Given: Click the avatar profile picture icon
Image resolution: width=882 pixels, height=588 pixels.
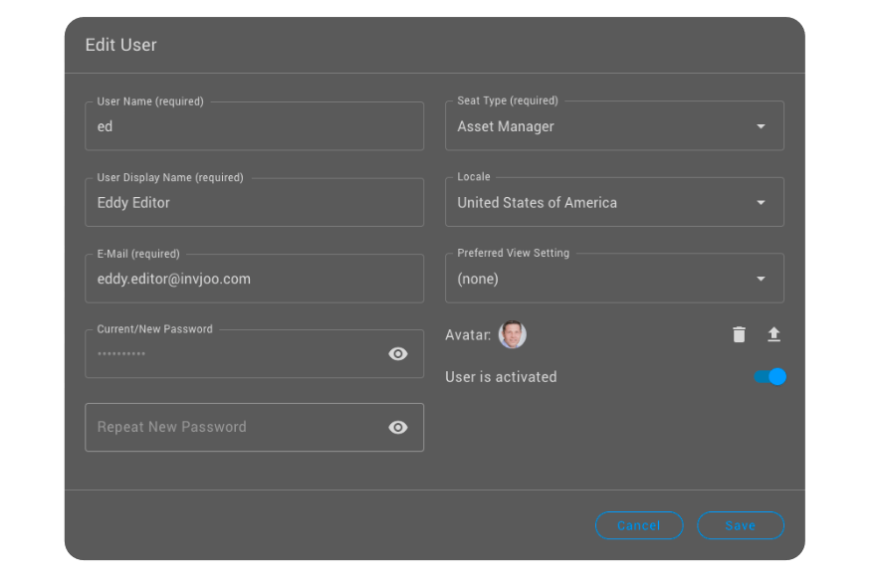Looking at the screenshot, I should 513,334.
